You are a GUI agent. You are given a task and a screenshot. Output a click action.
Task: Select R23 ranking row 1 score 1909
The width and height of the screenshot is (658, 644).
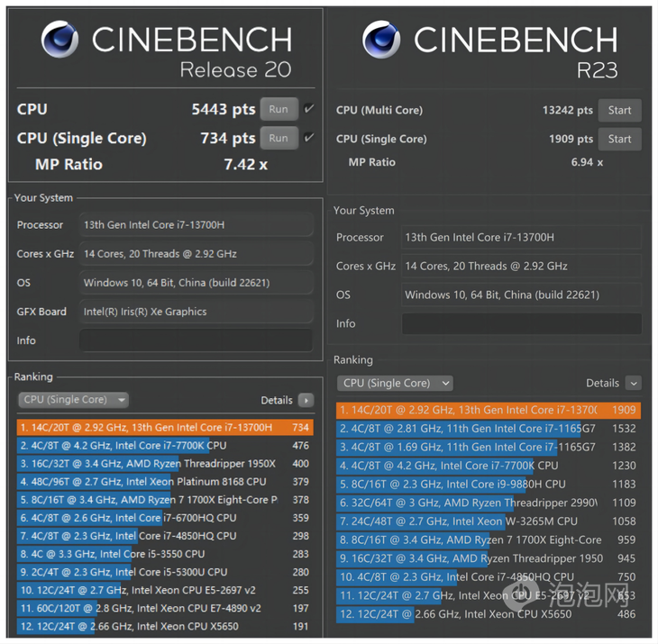[x=489, y=410]
